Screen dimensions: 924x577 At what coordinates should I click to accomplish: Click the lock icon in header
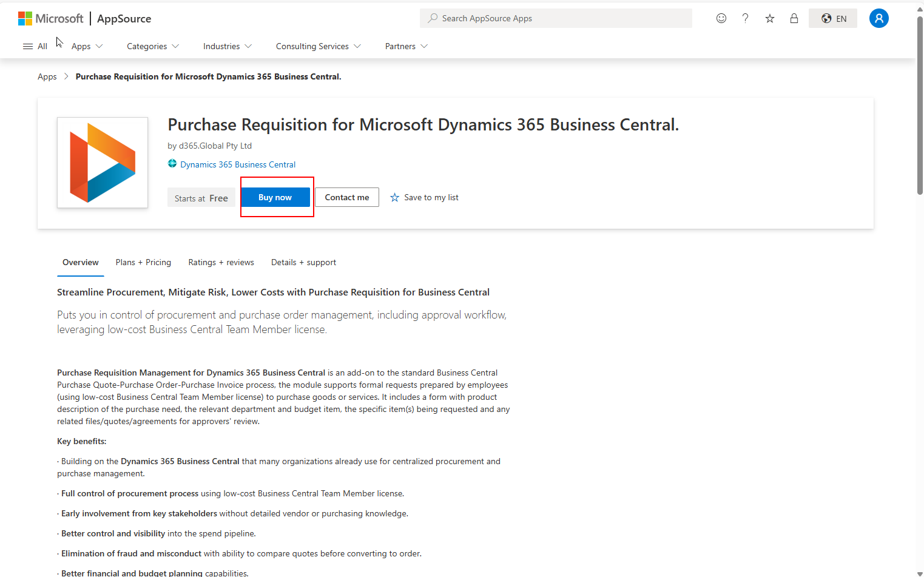pyautogui.click(x=794, y=18)
